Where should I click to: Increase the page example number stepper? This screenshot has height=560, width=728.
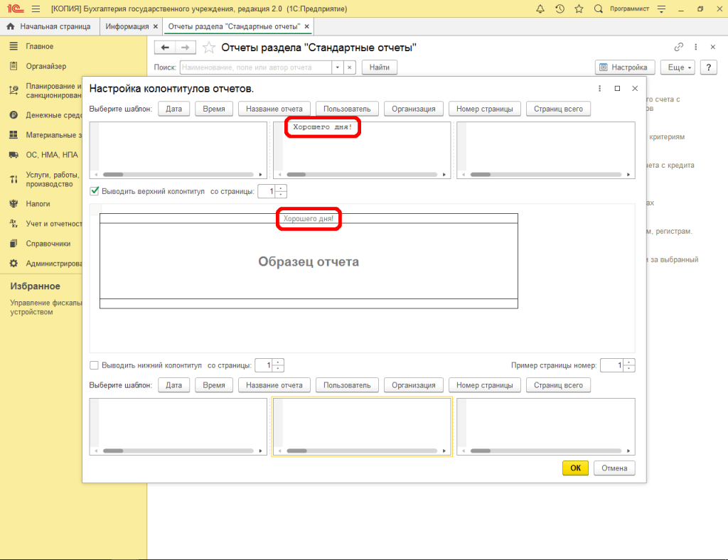click(630, 362)
